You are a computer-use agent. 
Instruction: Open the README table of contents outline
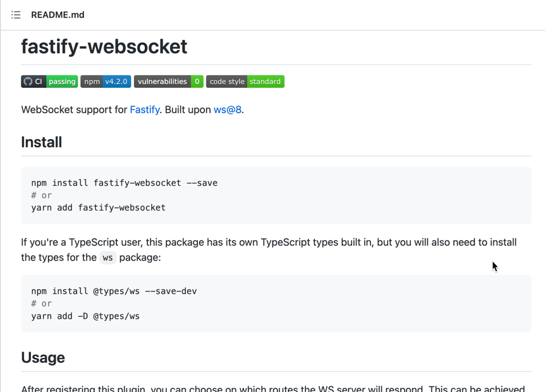click(16, 15)
